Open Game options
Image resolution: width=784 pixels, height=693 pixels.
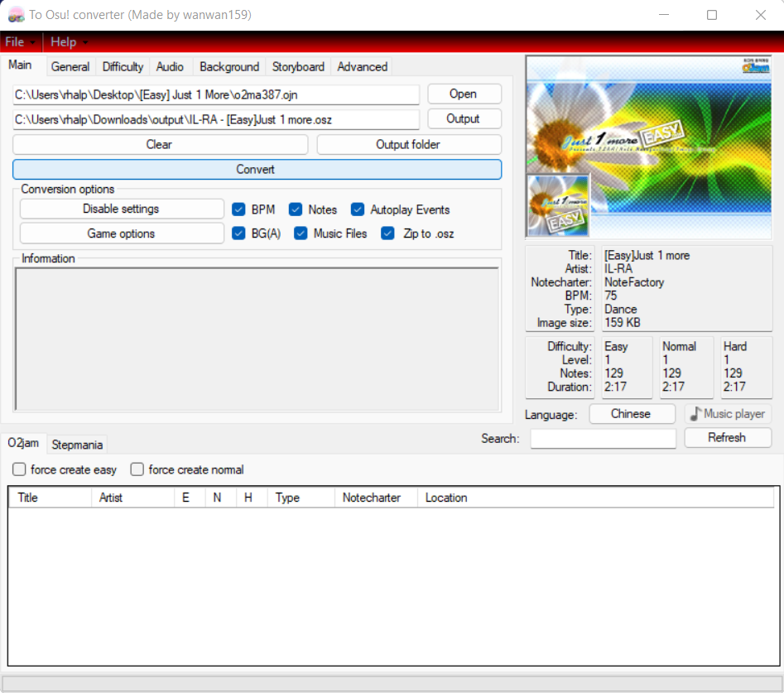coord(122,233)
